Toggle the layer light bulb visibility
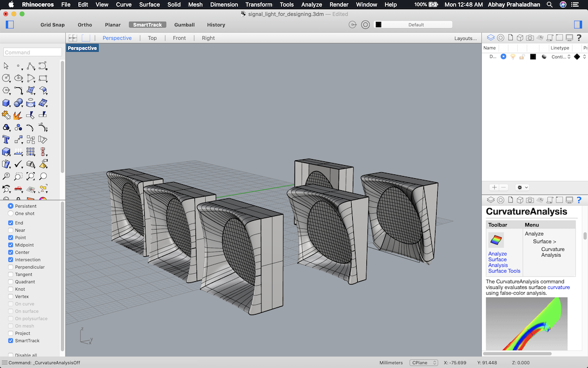The width and height of the screenshot is (588, 368). point(512,57)
